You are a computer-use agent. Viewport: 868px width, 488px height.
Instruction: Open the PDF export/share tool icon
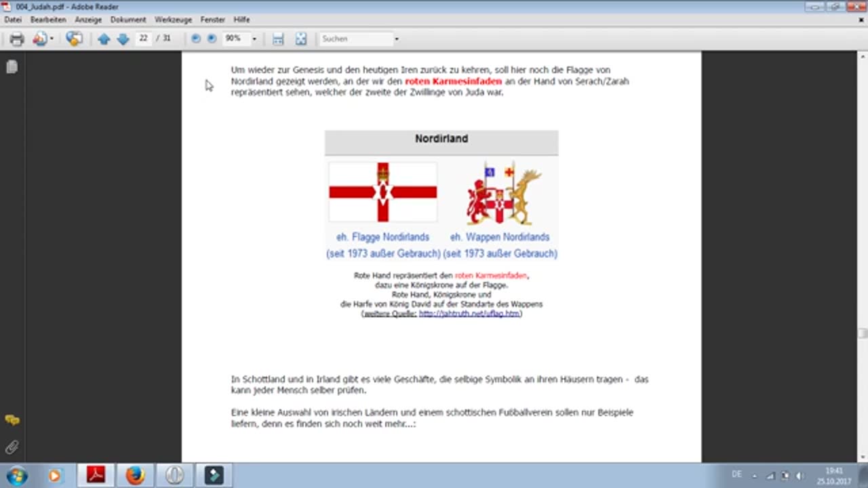[39, 39]
